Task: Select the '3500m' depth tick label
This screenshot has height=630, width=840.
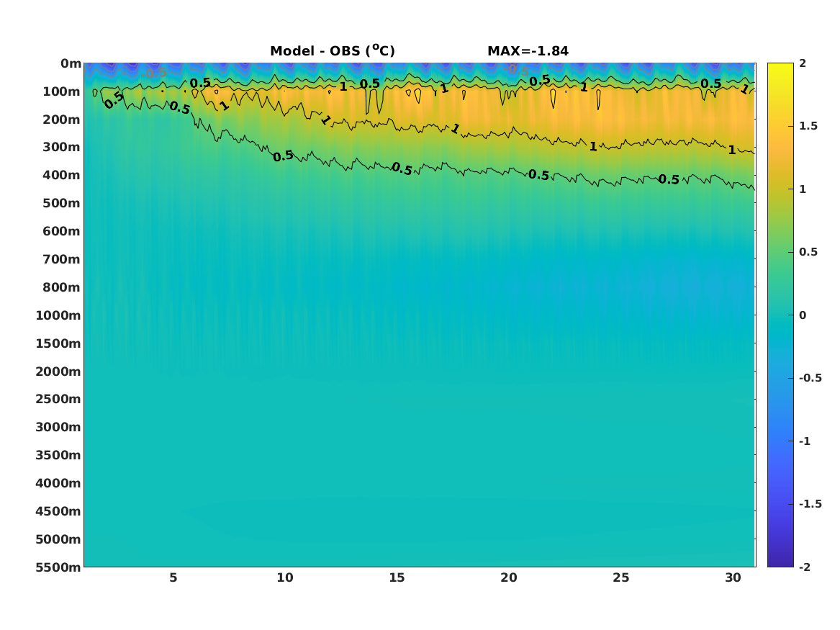Action: coord(58,455)
